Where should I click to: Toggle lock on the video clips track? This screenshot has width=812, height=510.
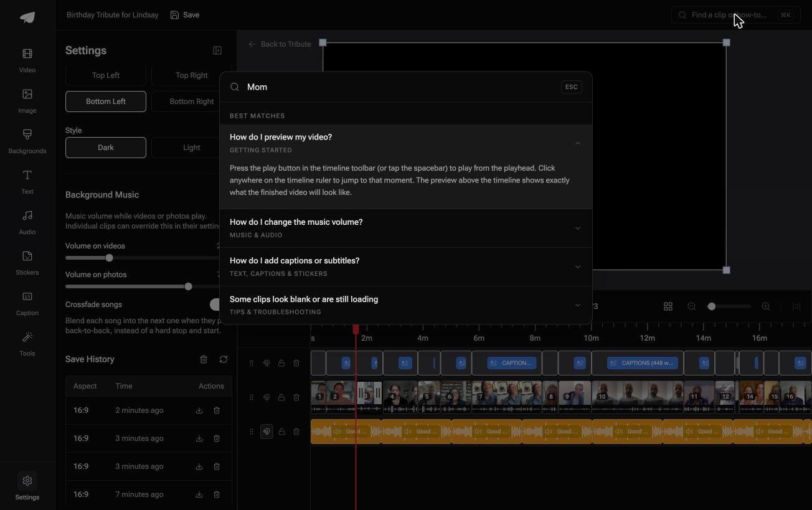281,397
